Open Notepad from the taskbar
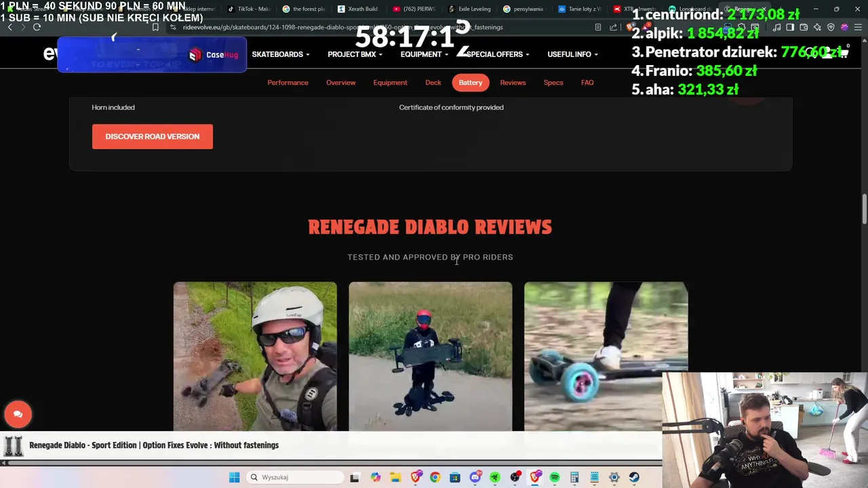 (x=594, y=477)
